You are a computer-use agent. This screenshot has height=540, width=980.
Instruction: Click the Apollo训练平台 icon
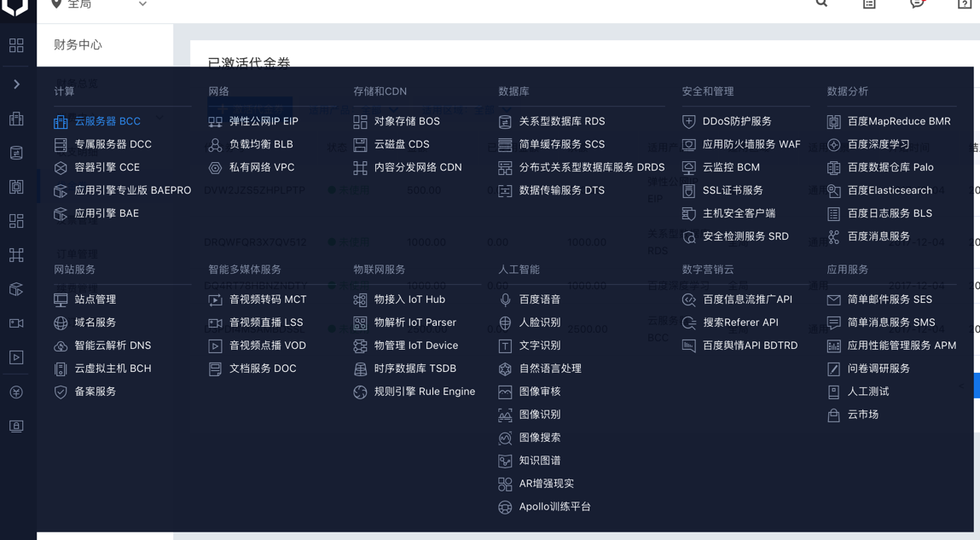[505, 508]
